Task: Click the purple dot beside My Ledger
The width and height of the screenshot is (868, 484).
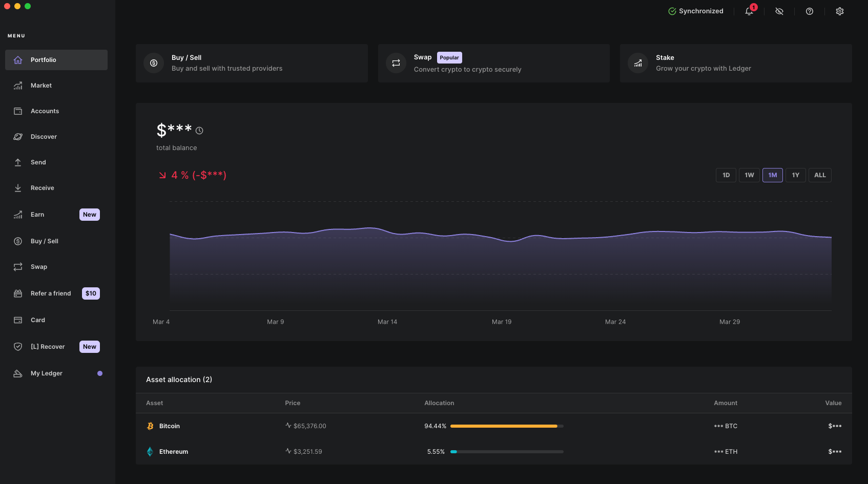Action: pyautogui.click(x=100, y=373)
